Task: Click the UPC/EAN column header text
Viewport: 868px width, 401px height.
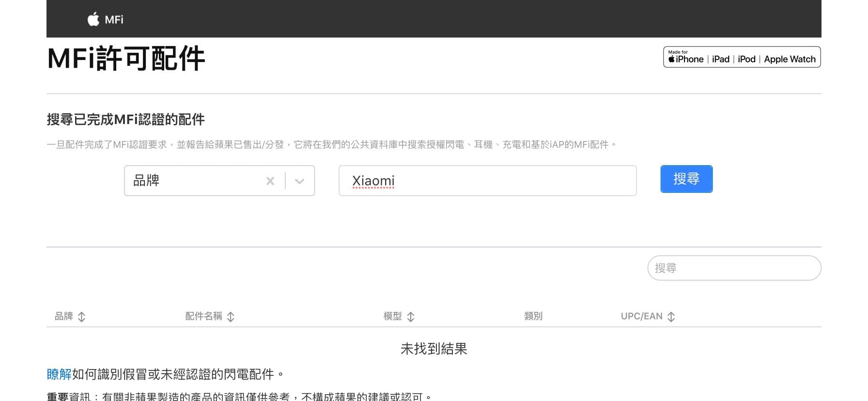Action: [x=641, y=316]
